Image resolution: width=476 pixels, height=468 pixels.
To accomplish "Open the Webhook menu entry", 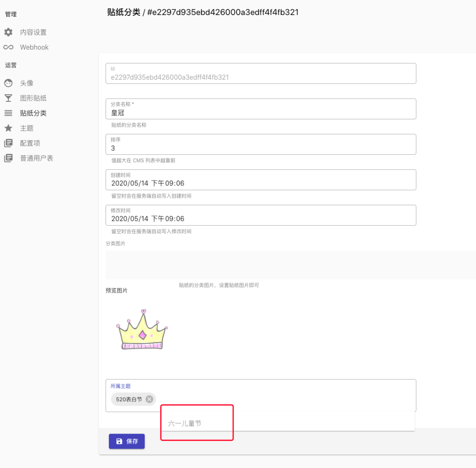I will click(x=34, y=47).
